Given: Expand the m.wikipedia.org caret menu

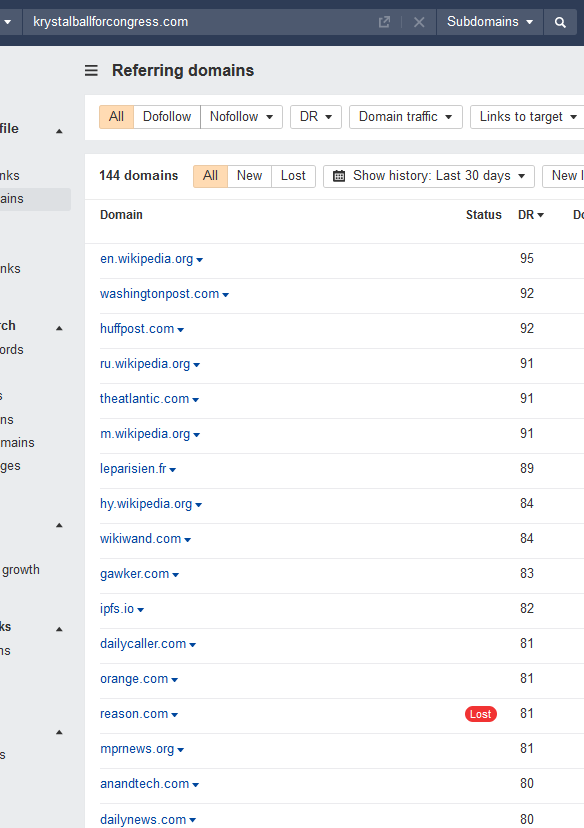Looking at the screenshot, I should click(196, 435).
